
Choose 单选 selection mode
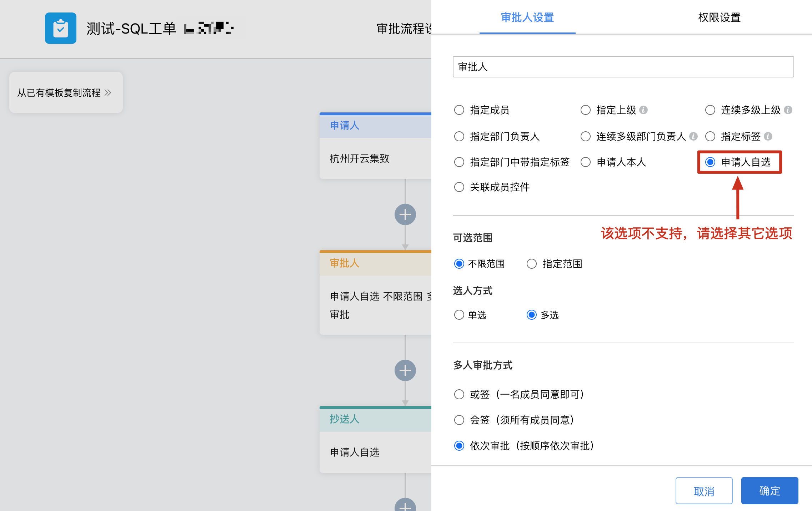[x=459, y=315]
